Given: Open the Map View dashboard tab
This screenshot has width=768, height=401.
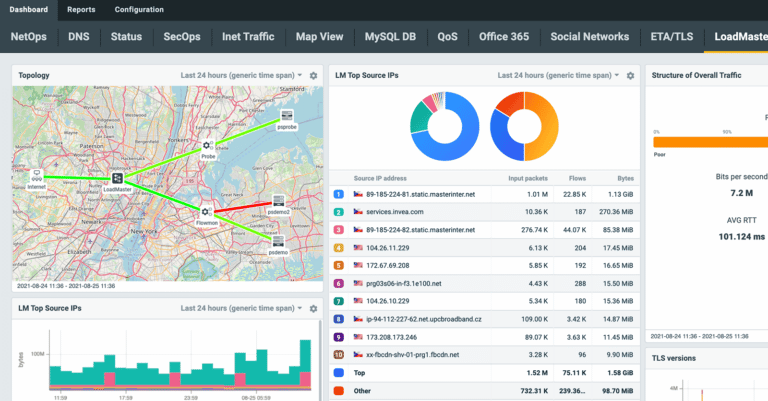Looking at the screenshot, I should [x=319, y=37].
